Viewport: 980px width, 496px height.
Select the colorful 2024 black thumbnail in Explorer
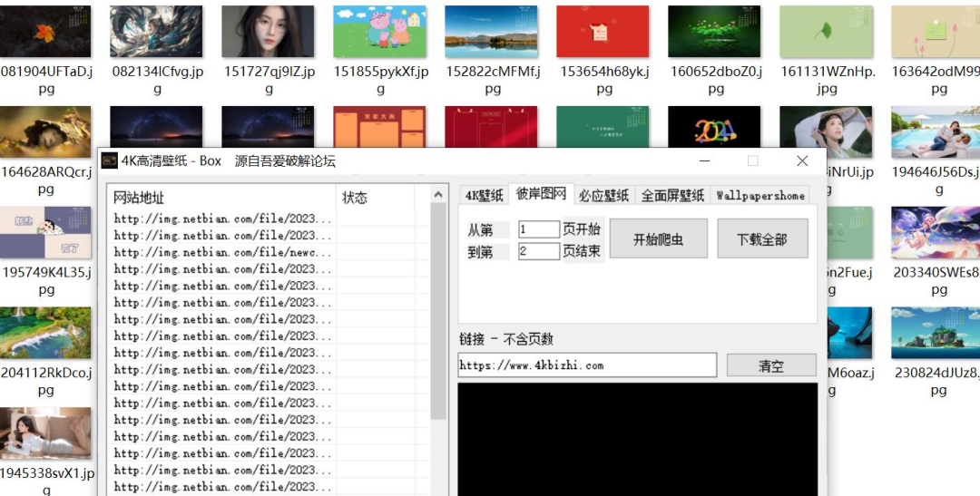point(714,128)
